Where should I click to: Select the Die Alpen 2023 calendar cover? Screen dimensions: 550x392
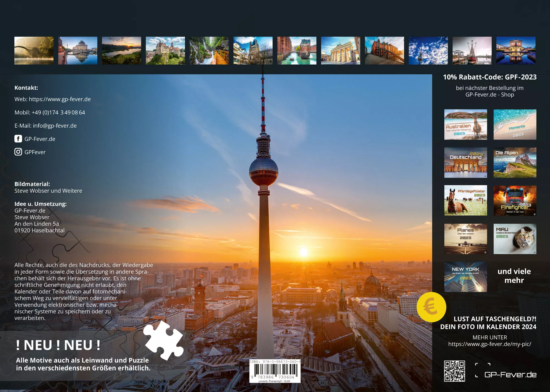(515, 163)
